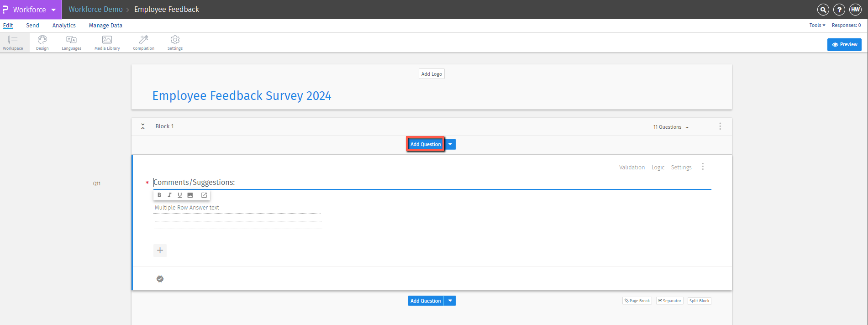Go to Workforce Demo breadcrumb
Screen dimensions: 868x325
95,10
